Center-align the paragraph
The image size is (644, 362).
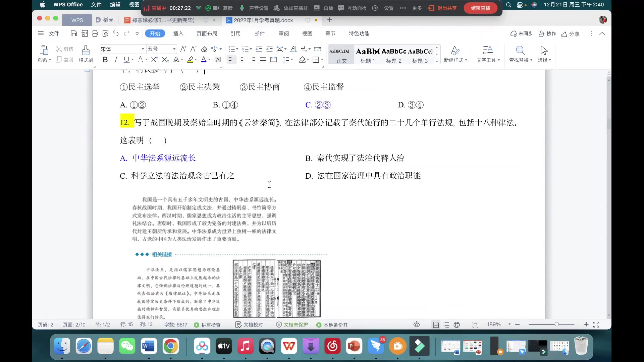[x=242, y=60]
